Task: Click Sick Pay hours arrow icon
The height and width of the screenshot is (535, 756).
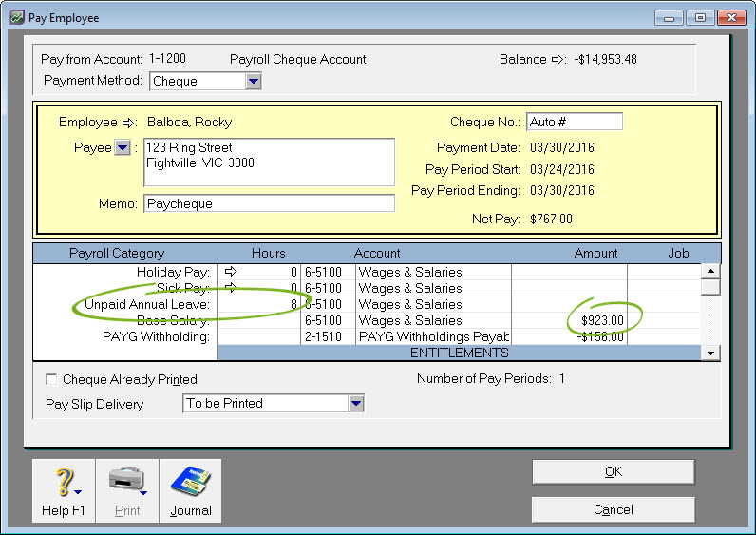Action: point(231,288)
